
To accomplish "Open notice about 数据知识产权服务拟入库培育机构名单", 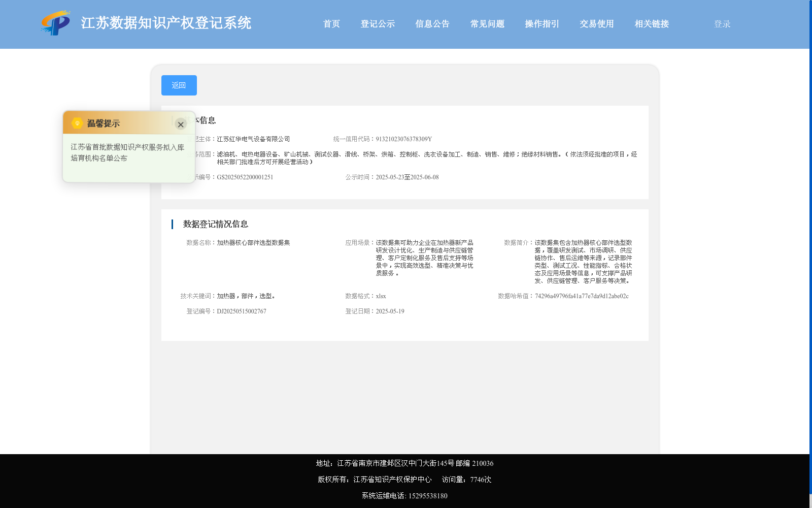I will pos(127,152).
